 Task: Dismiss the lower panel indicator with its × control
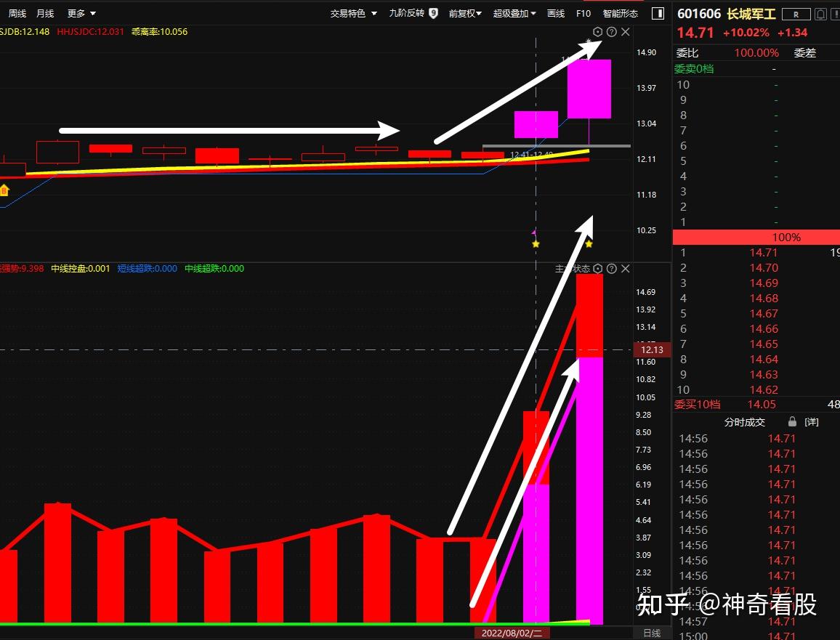tap(626, 268)
